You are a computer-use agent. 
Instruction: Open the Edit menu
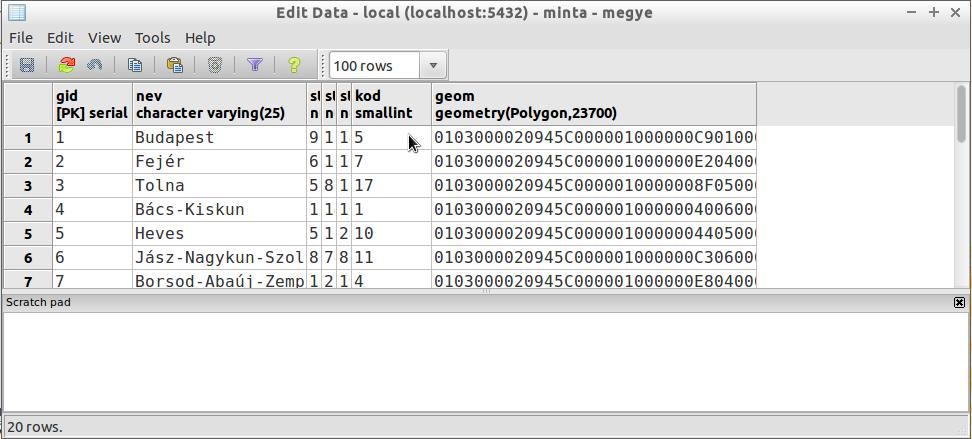[x=60, y=38]
